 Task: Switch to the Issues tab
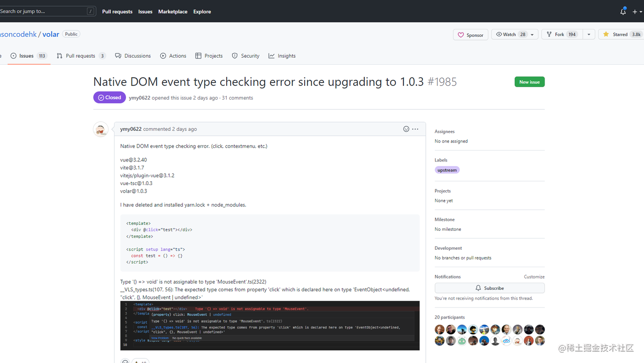click(x=29, y=56)
